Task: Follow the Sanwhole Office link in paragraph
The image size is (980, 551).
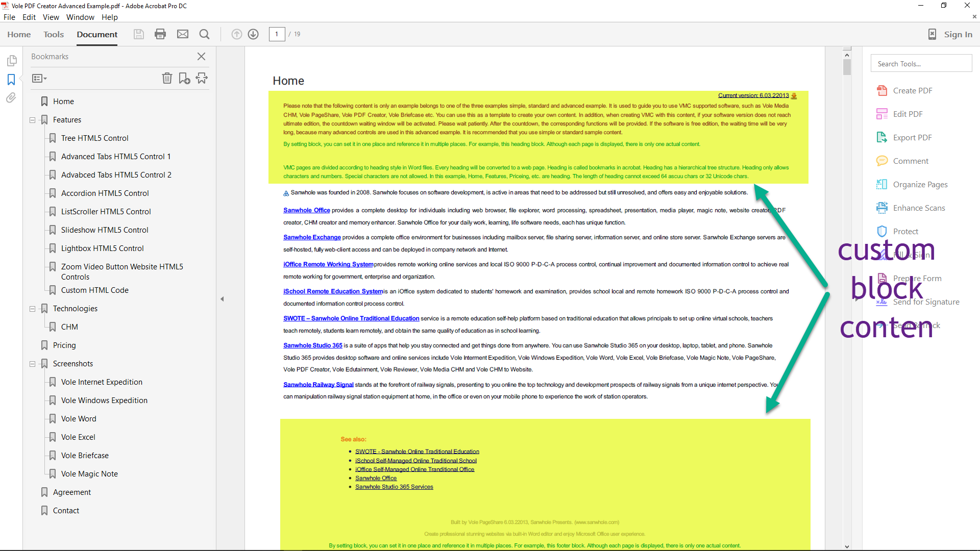Action: 307,210
